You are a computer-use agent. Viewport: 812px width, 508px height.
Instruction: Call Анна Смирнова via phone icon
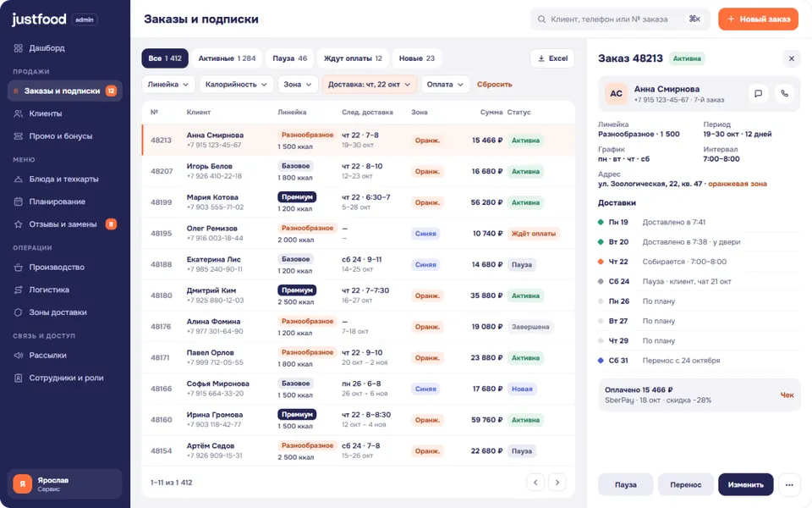[x=785, y=94]
